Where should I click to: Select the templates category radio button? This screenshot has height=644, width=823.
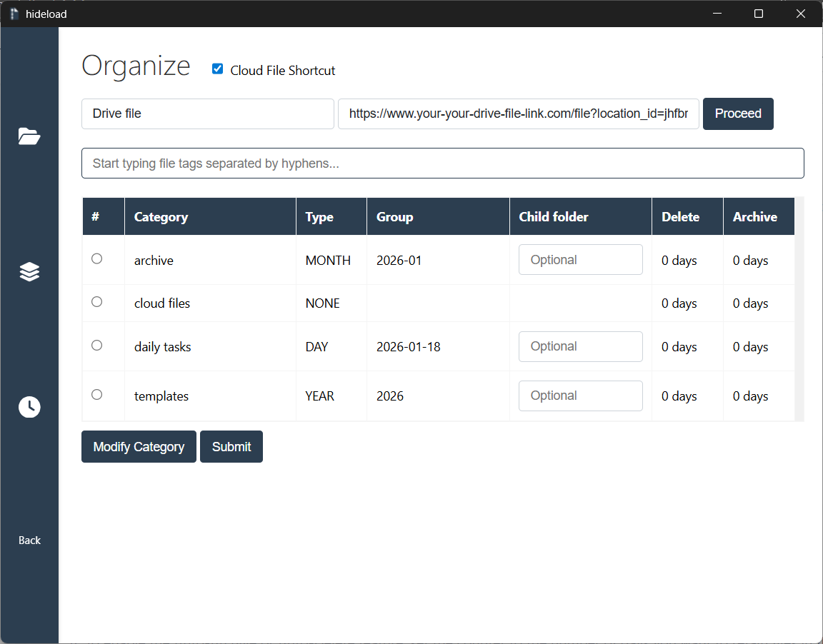(x=96, y=394)
